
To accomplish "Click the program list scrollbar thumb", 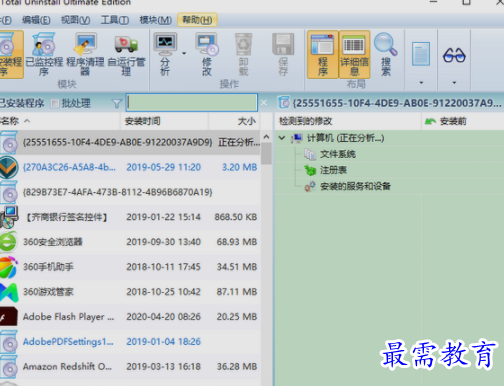I will click(266, 153).
